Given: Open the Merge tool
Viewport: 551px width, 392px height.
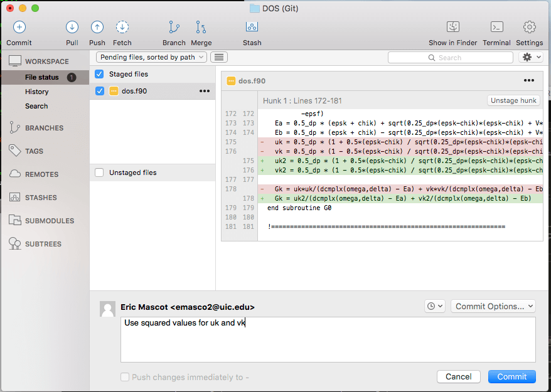Looking at the screenshot, I should [201, 27].
